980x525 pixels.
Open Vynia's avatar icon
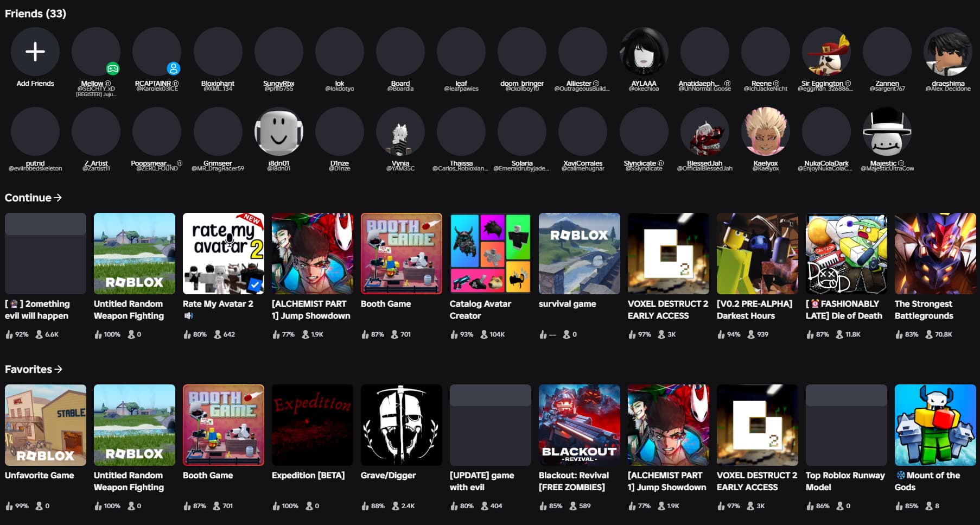tap(400, 131)
